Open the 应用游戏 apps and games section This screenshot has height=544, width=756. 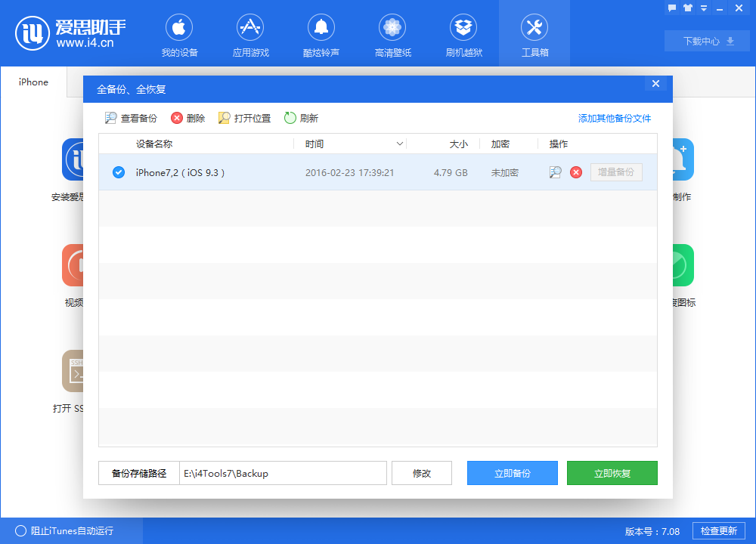click(250, 34)
